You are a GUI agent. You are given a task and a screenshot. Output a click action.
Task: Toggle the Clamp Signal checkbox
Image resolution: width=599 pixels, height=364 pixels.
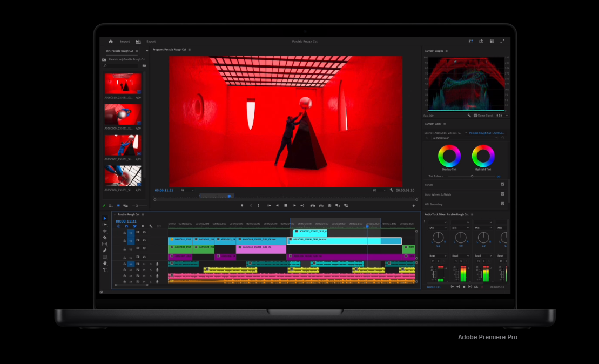click(475, 116)
